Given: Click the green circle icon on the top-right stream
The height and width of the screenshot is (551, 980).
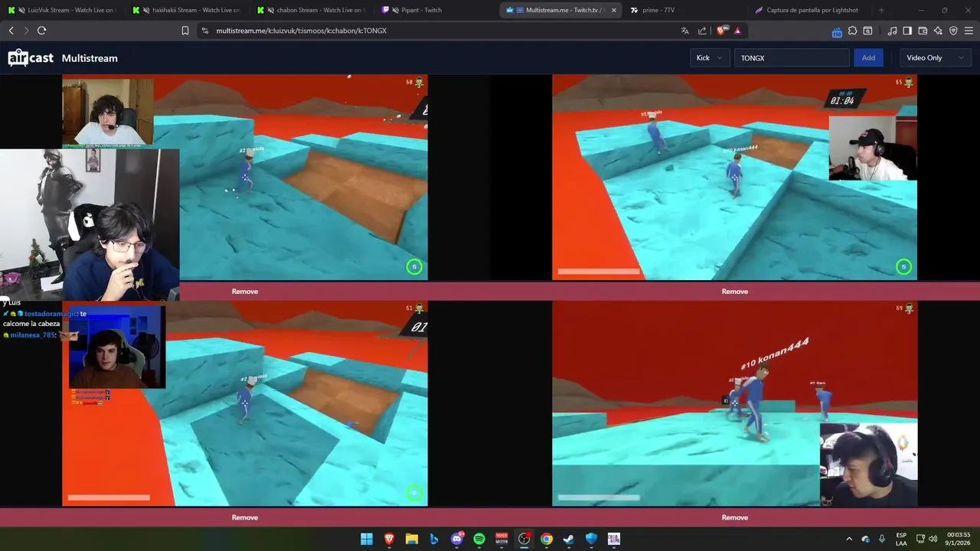Looking at the screenshot, I should point(903,266).
